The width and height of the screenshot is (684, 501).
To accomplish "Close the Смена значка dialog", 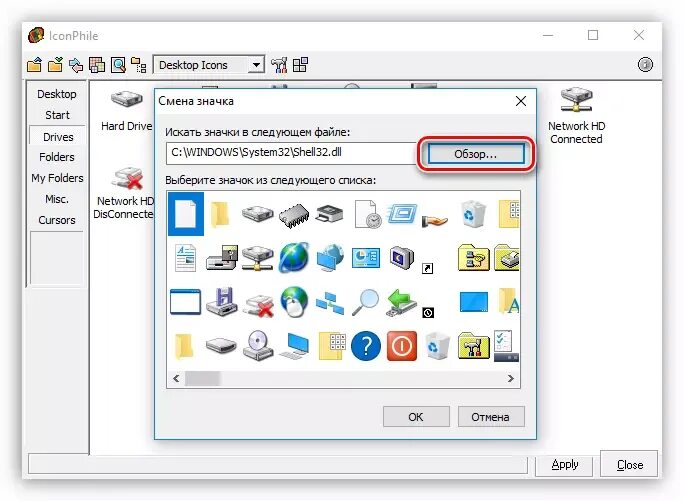I will click(520, 101).
